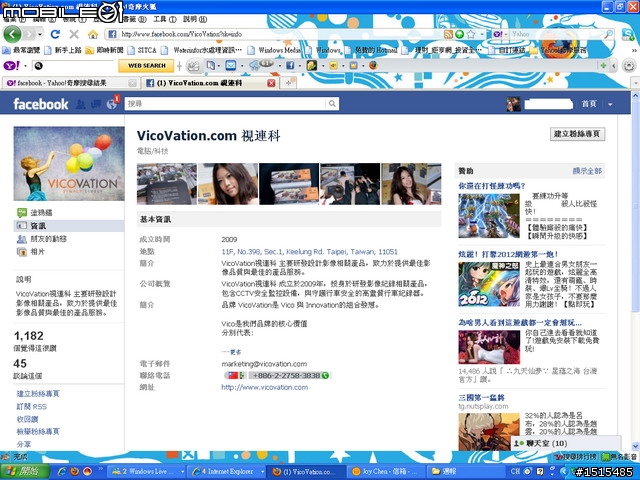Click the Yahoo! logo on Yahoo toolbar

[11, 65]
